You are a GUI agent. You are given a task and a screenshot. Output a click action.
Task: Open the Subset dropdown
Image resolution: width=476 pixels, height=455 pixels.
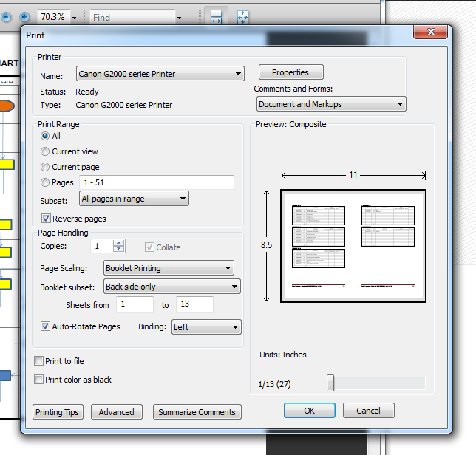click(x=134, y=199)
